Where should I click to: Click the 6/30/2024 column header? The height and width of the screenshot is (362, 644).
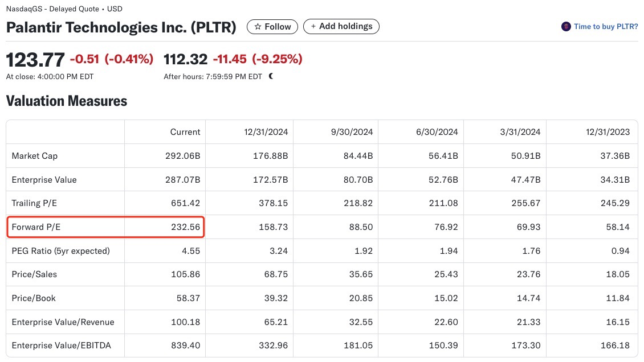click(x=437, y=132)
